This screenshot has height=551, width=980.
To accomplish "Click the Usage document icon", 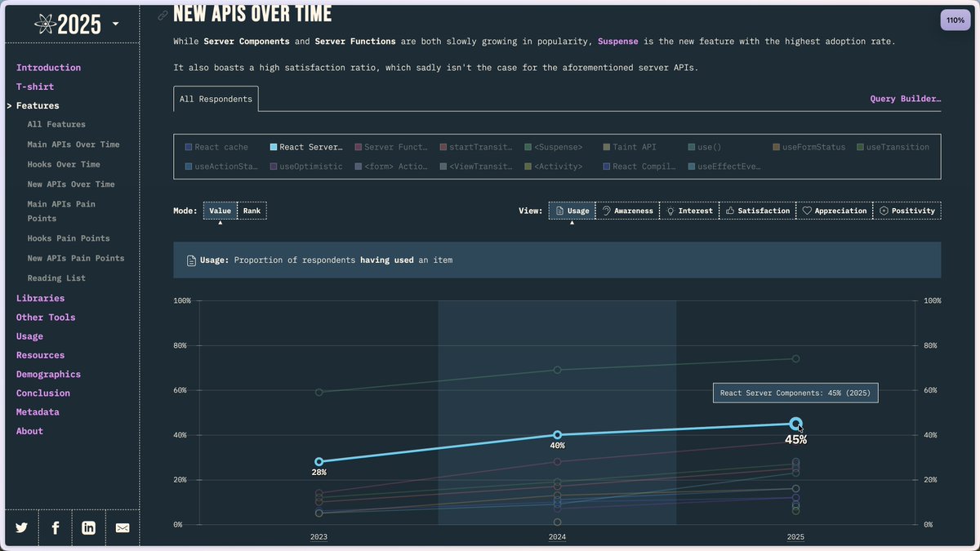I will point(560,211).
